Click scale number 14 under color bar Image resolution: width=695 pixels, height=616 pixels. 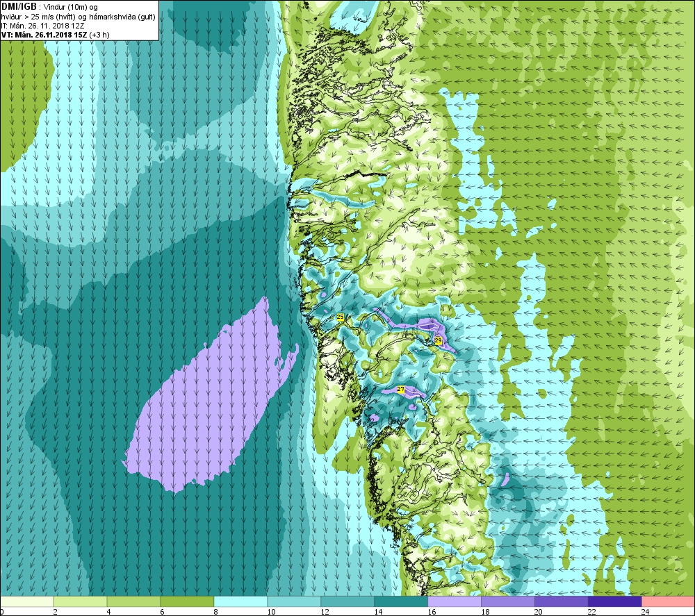click(x=379, y=612)
